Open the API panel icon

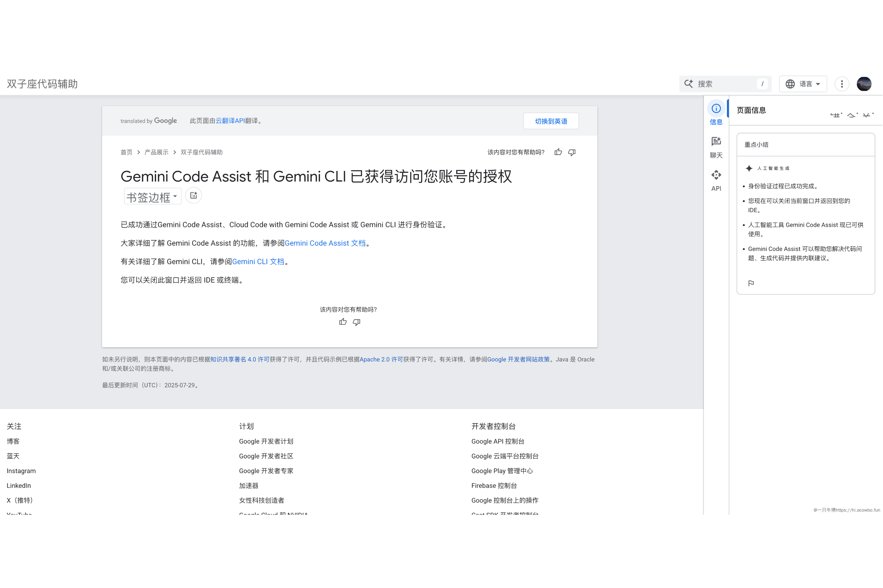(x=716, y=180)
